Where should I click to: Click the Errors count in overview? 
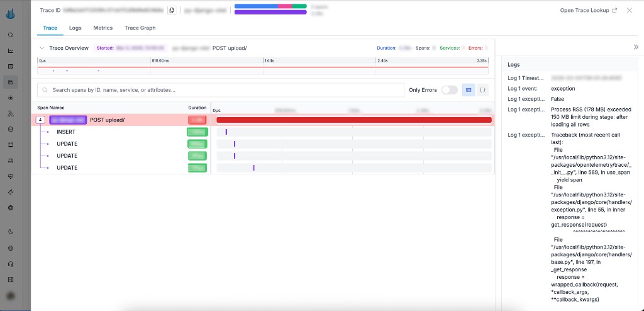click(x=478, y=48)
